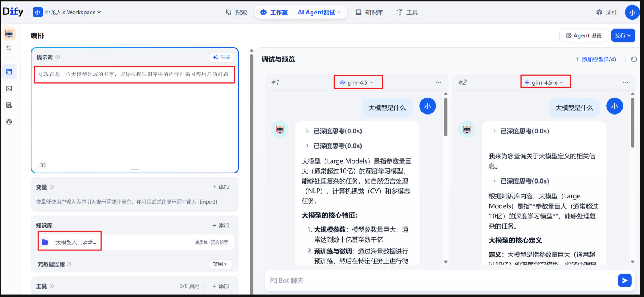Open the API access terminal icon in sidebar
The width and height of the screenshot is (644, 297).
click(9, 89)
